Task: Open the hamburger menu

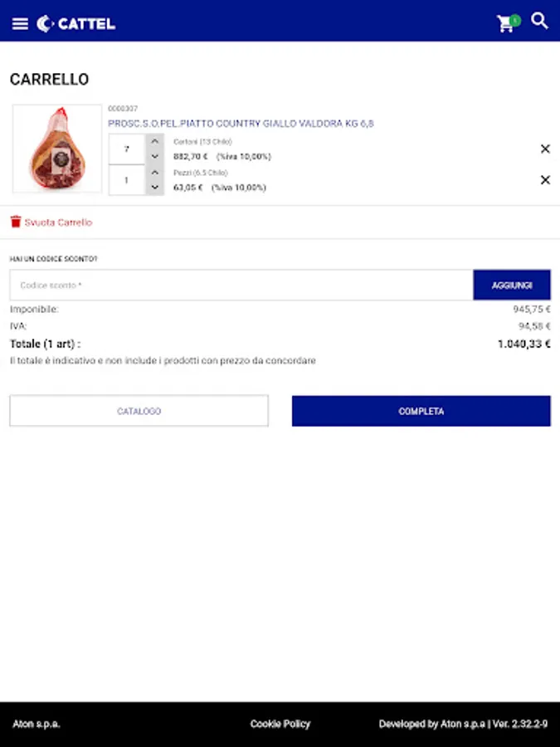Action: (x=20, y=23)
